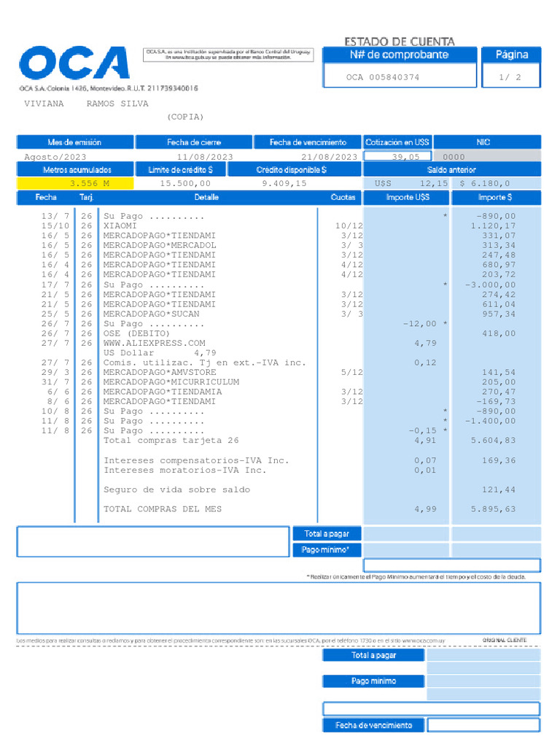
Task: Click the Importe $ column header
Action: (495, 197)
